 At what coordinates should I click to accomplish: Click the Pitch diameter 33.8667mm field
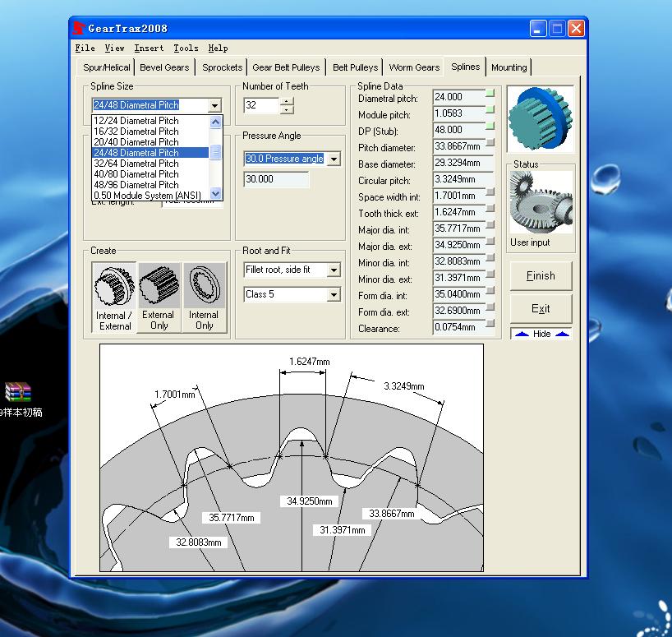(x=459, y=146)
